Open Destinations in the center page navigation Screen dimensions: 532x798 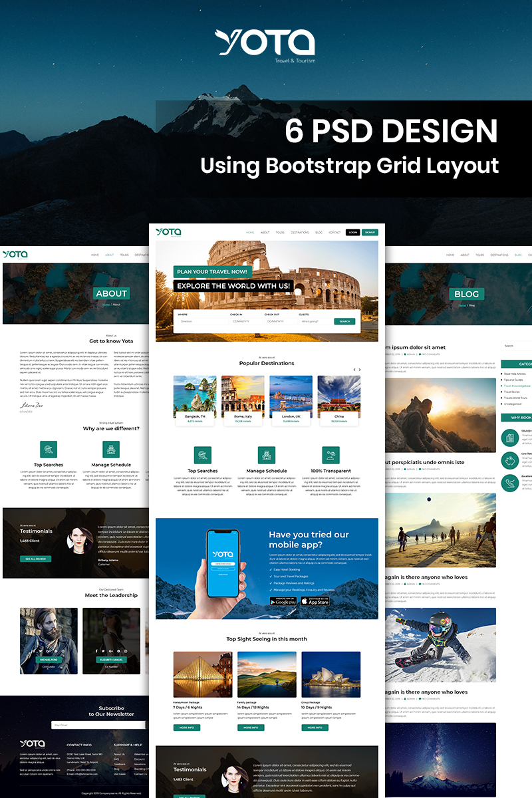point(300,233)
